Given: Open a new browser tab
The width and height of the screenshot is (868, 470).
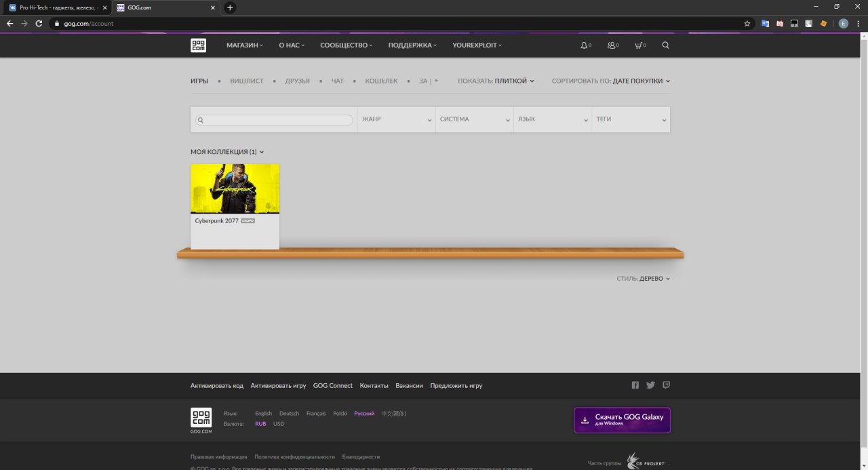Looking at the screenshot, I should click(230, 7).
